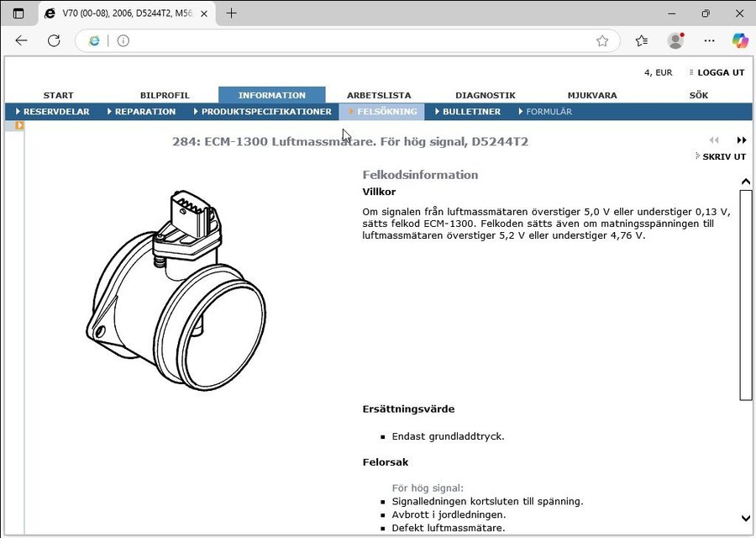Open the Copilot icon in toolbar

tap(739, 40)
